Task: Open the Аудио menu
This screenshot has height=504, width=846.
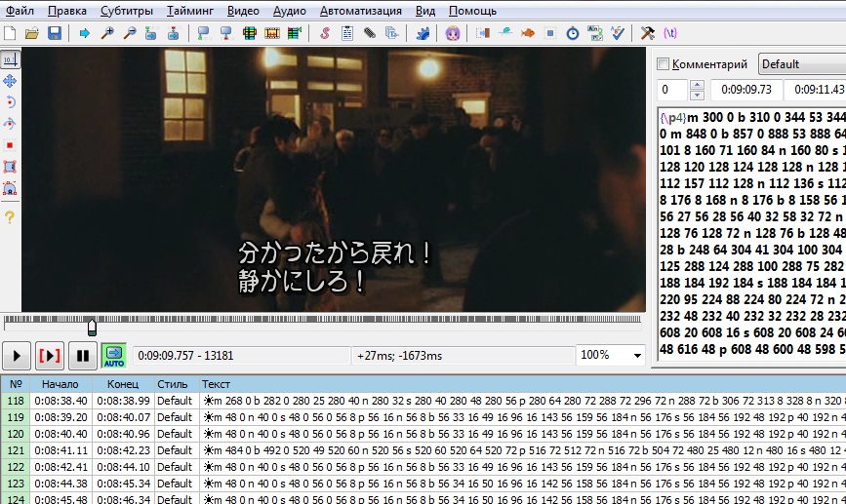Action: point(289,11)
